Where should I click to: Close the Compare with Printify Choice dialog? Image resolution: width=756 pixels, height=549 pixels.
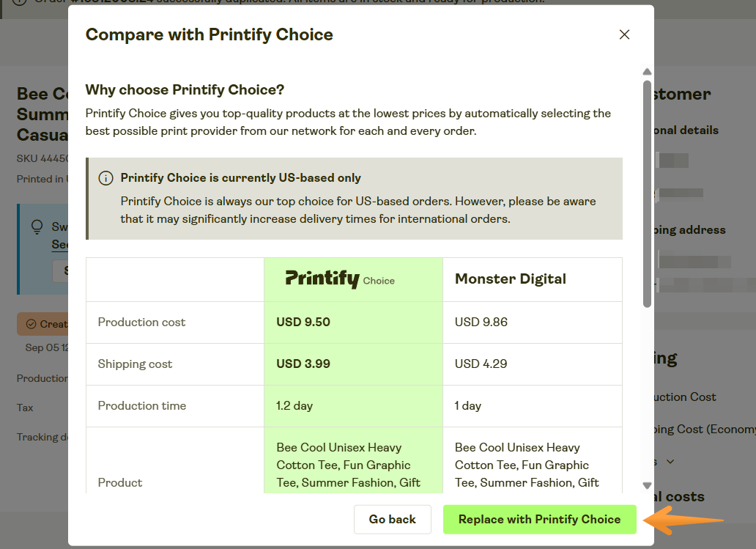click(624, 34)
